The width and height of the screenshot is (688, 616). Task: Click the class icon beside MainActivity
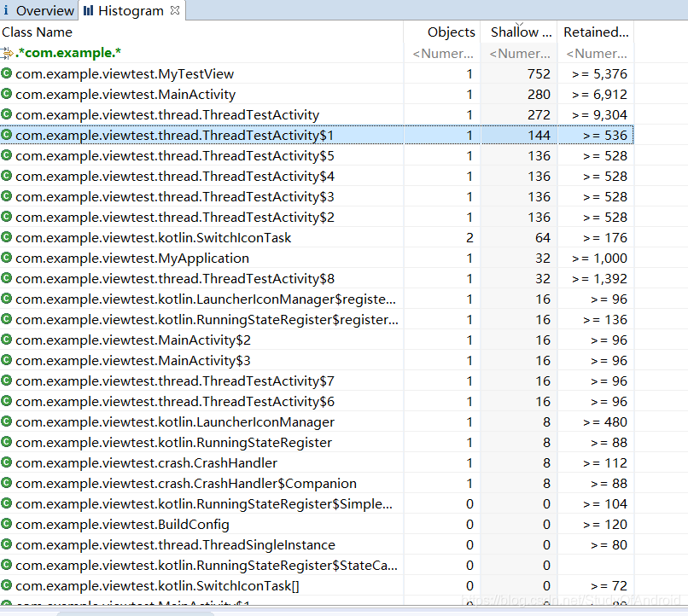click(7, 94)
